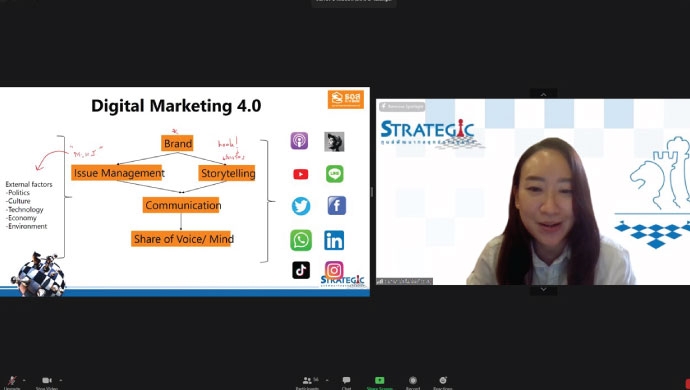The height and width of the screenshot is (390, 690).
Task: Unmute the microphone in Zoom toolbar
Action: (12, 381)
